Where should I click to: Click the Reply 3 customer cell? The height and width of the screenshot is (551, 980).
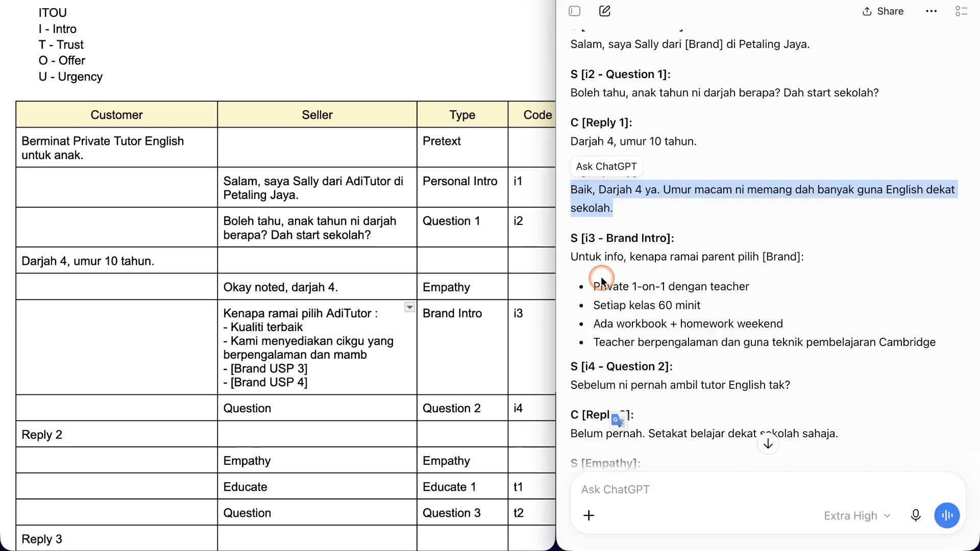pos(116,539)
